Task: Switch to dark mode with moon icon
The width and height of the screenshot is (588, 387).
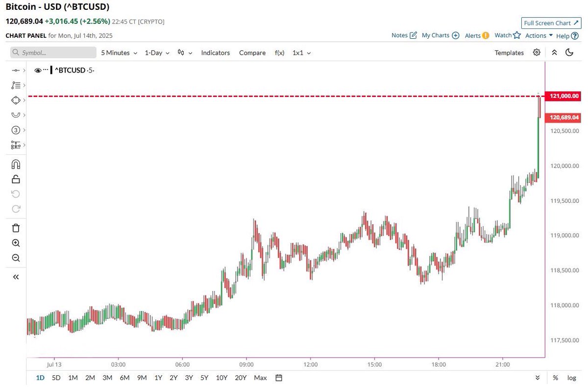Action: (x=569, y=52)
